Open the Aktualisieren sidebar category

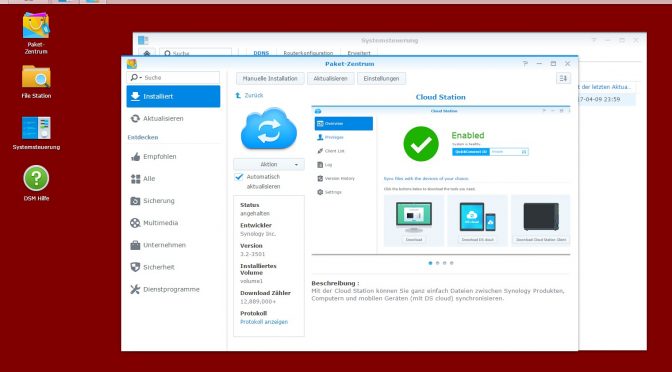[173, 118]
